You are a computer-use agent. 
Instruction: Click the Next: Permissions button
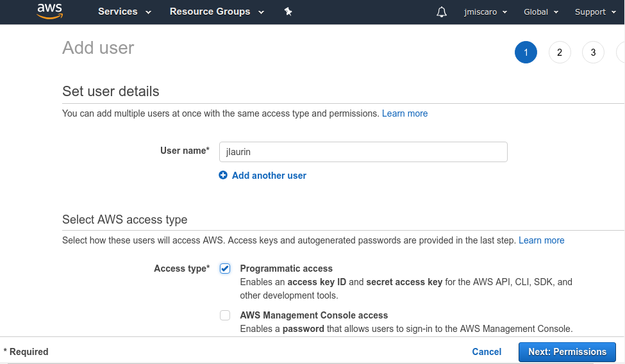click(567, 352)
